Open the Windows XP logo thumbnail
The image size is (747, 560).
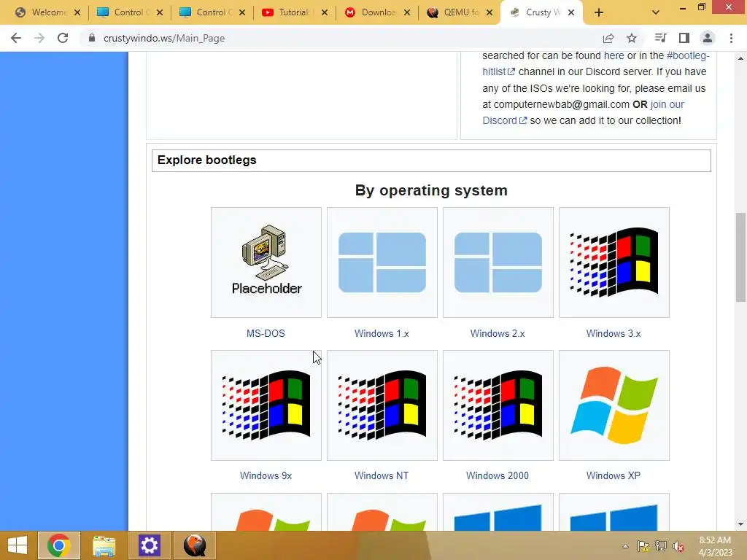pos(614,405)
